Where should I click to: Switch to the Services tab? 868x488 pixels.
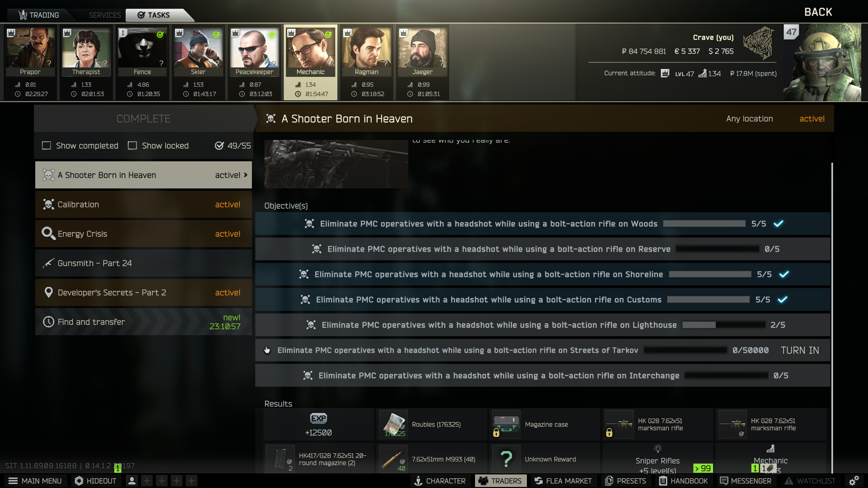click(x=104, y=15)
